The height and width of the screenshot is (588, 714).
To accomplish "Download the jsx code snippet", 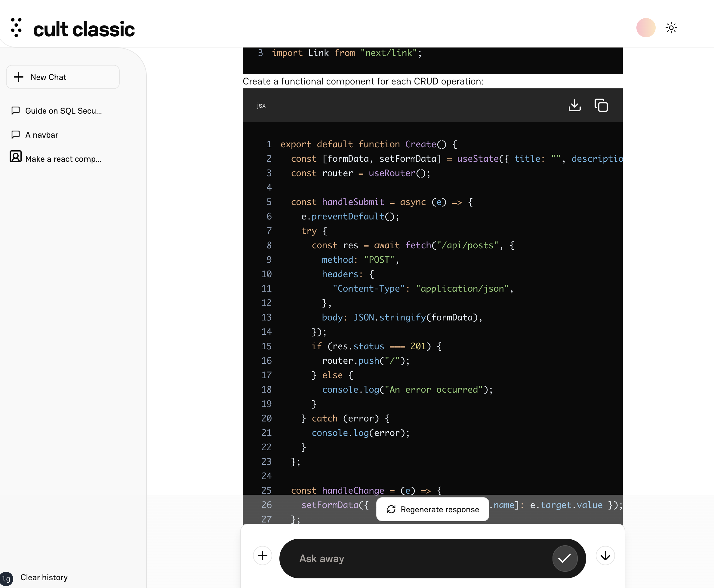I will click(574, 105).
